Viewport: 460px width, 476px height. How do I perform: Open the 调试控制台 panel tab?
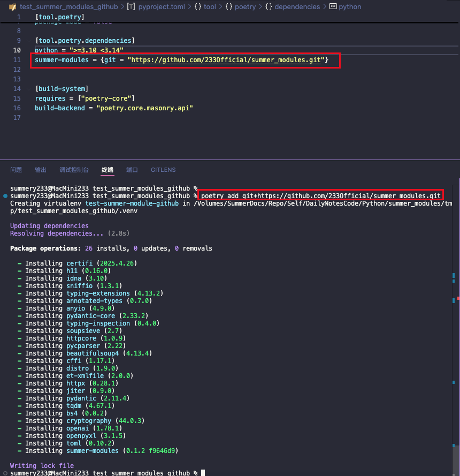click(x=74, y=170)
